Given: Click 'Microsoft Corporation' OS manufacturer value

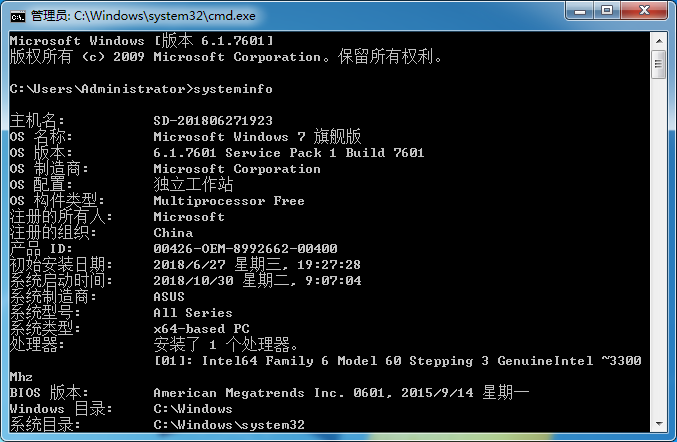Looking at the screenshot, I should click(237, 169).
